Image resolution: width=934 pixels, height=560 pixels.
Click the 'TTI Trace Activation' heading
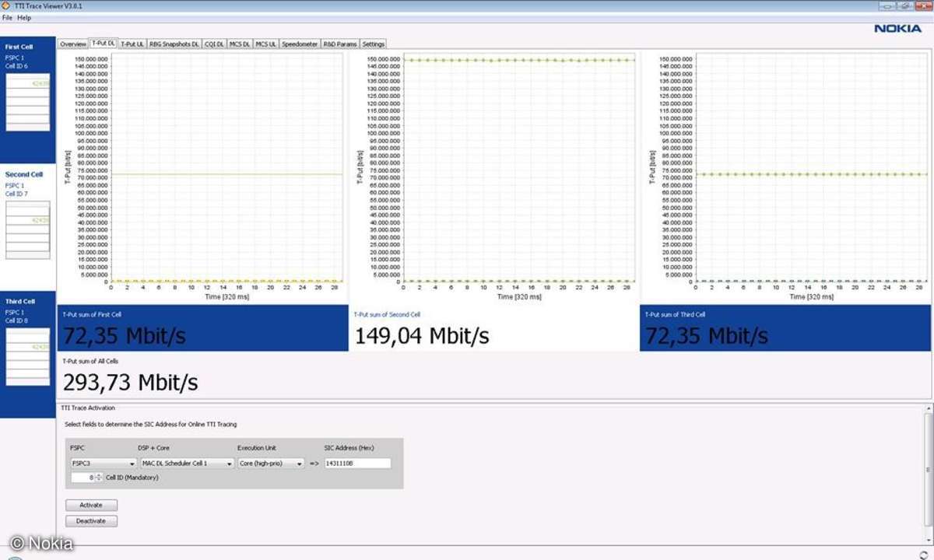pyautogui.click(x=88, y=408)
